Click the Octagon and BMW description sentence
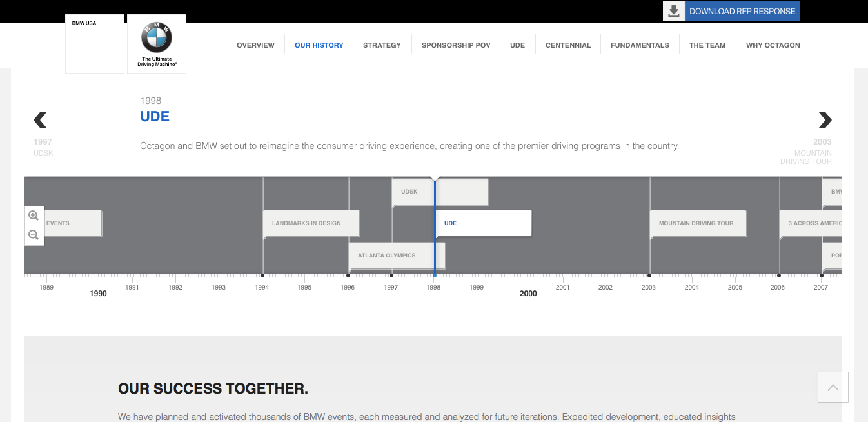Image resolution: width=868 pixels, height=422 pixels. coord(409,146)
